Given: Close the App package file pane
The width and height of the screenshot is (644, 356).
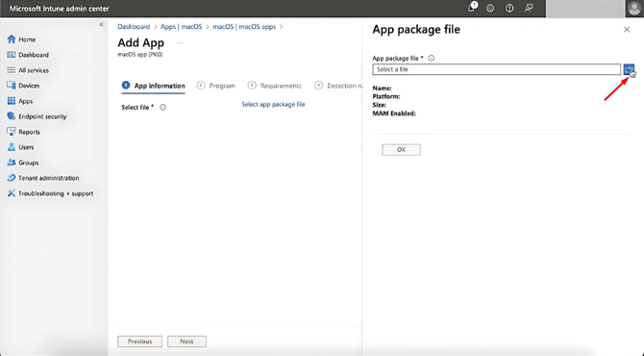Looking at the screenshot, I should point(627,30).
